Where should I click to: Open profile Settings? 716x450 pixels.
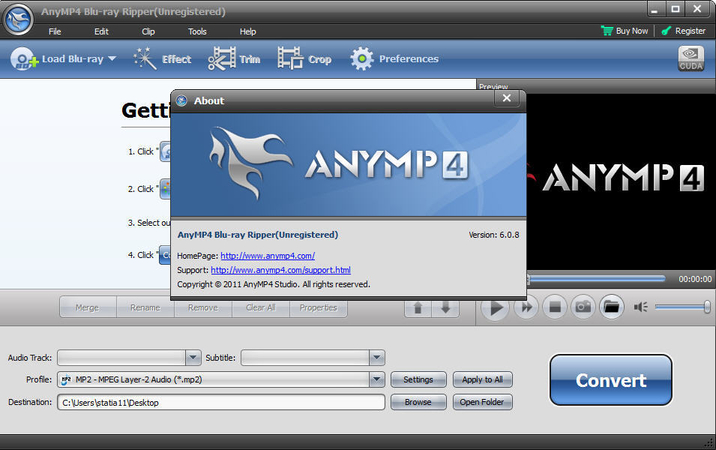(418, 380)
